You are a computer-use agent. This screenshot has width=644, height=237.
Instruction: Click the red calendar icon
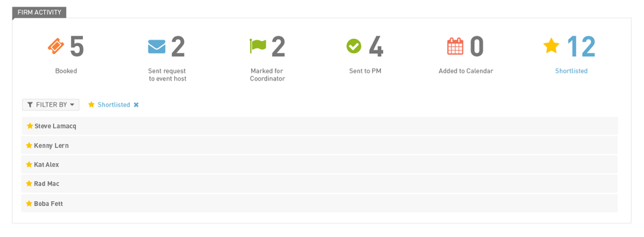point(455,46)
